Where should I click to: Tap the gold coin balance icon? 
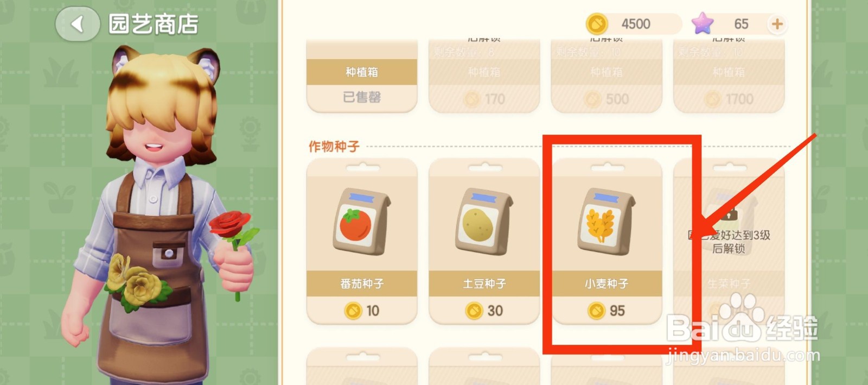(x=597, y=24)
